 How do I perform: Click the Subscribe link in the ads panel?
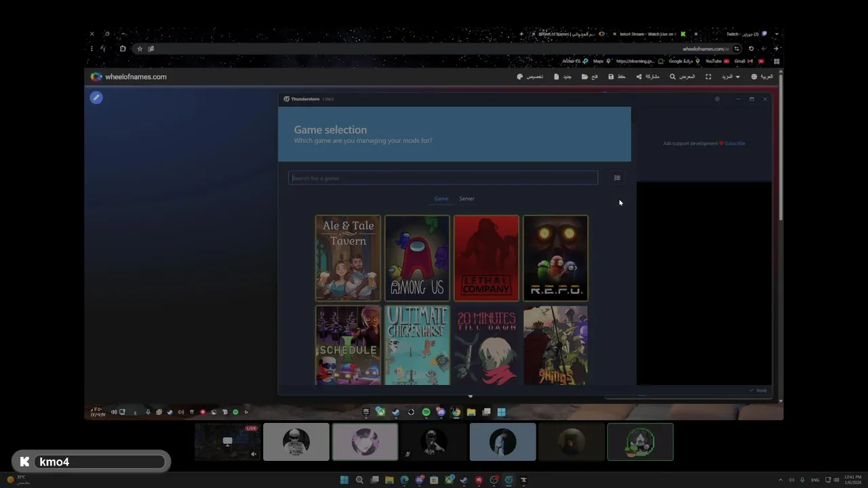(735, 143)
